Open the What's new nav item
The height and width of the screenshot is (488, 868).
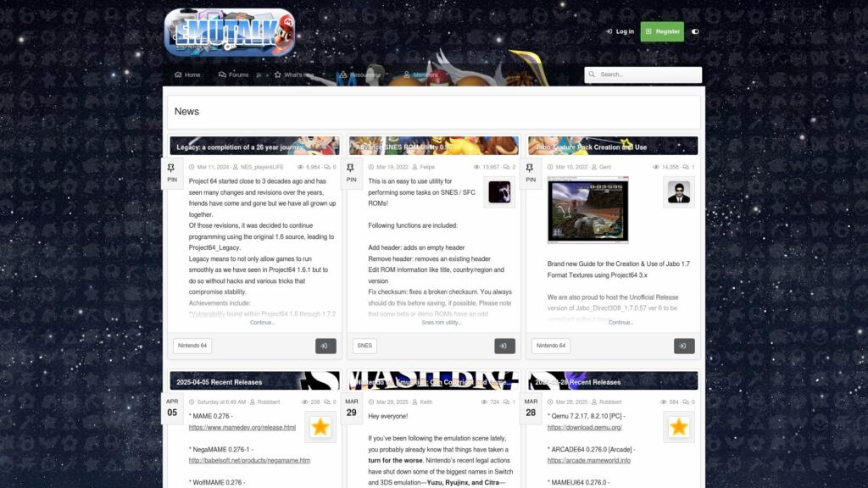(x=294, y=75)
